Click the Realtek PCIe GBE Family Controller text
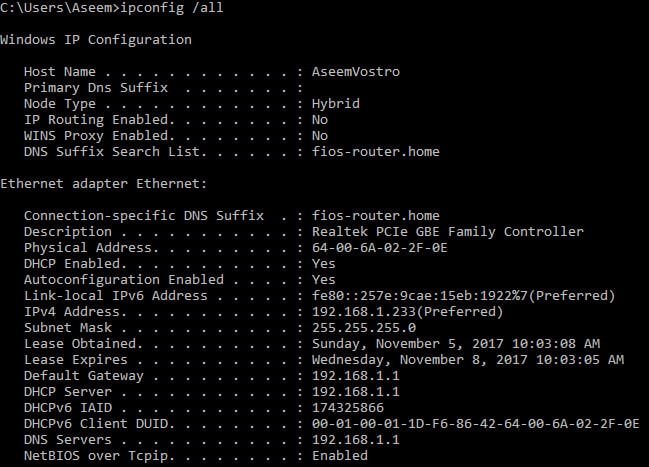Image resolution: width=649 pixels, height=467 pixels. 448,231
